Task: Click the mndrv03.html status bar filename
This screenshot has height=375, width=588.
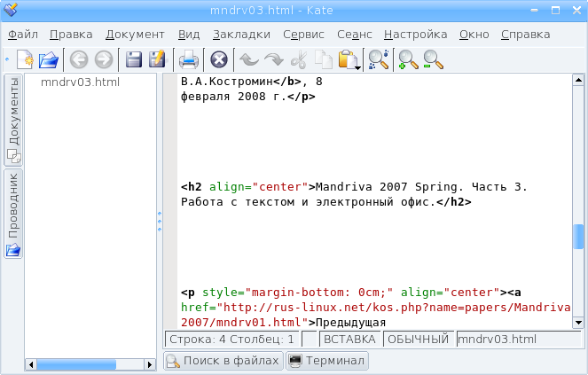Action: click(519, 340)
